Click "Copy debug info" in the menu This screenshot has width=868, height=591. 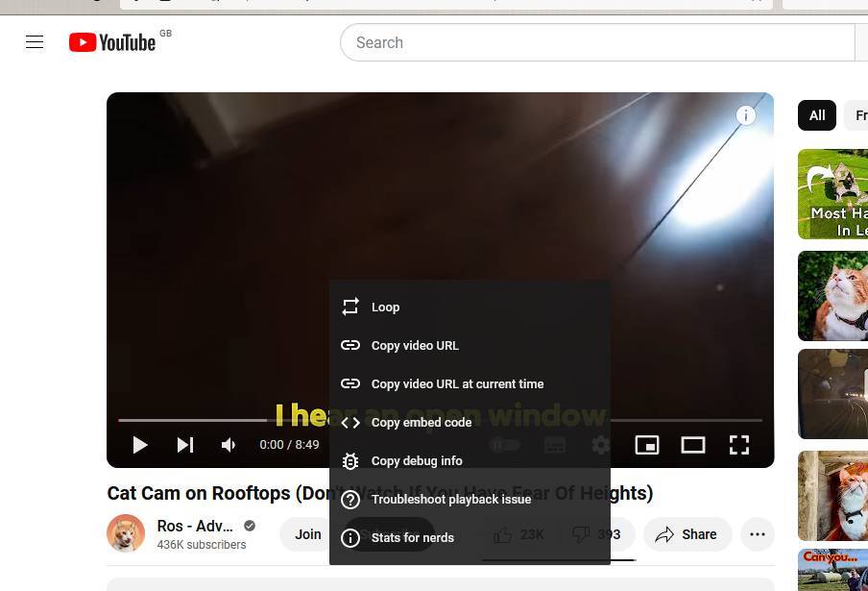point(470,461)
